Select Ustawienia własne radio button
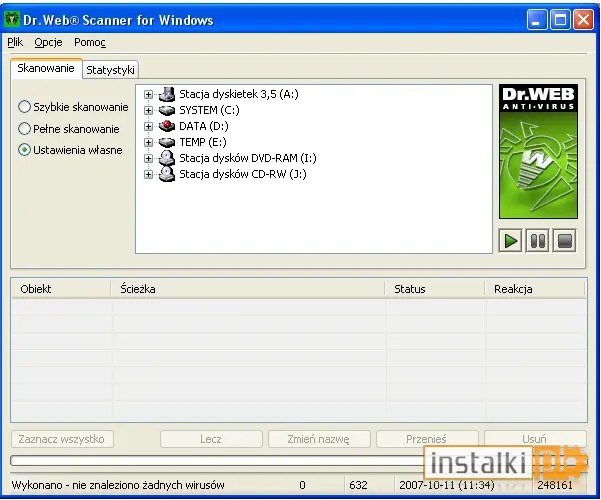This screenshot has height=500, width=601. pyautogui.click(x=24, y=150)
